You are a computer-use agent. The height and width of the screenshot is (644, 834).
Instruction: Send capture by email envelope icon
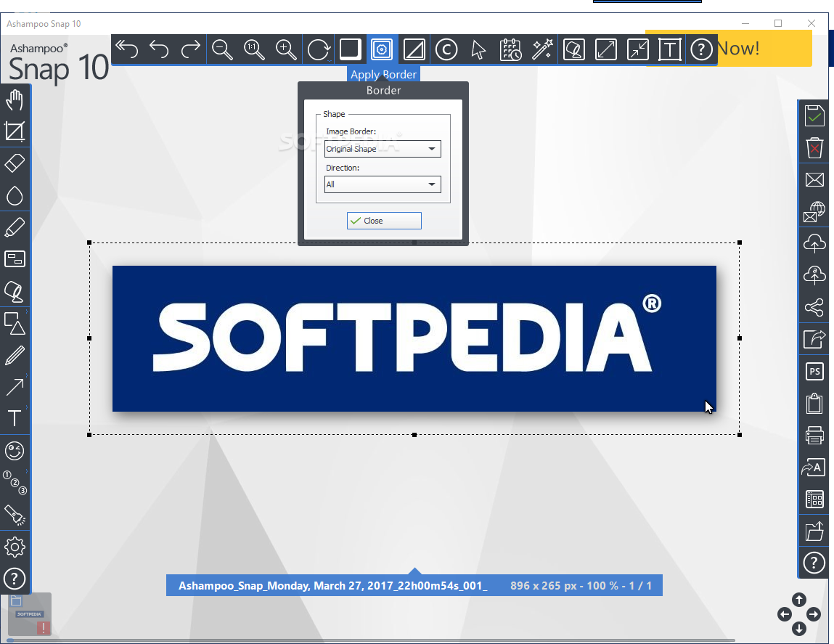814,179
